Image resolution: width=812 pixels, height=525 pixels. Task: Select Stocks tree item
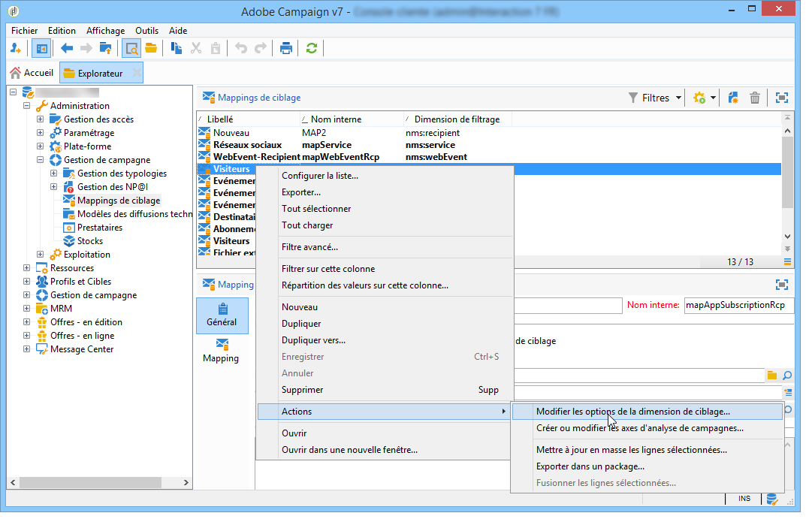pos(90,241)
